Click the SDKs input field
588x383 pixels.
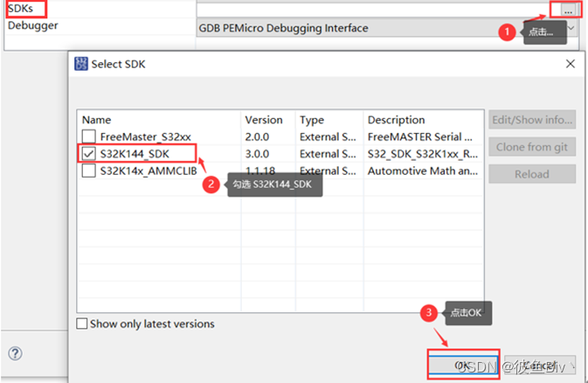[378, 10]
